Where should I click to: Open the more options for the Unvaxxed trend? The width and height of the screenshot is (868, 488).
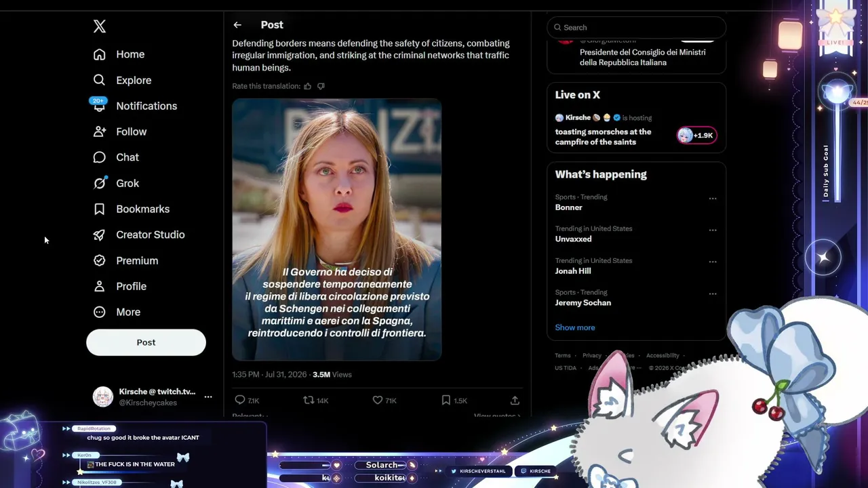(x=713, y=230)
